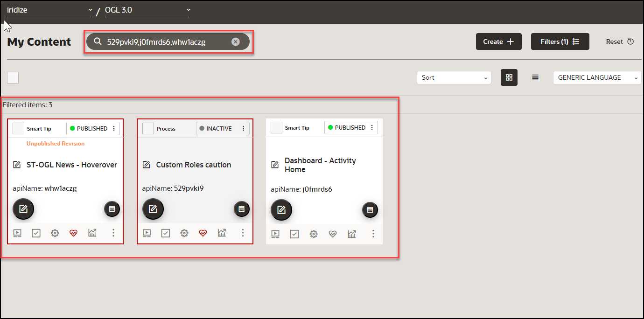The image size is (644, 319).
Task: Rename ST-OGL News - Hoverover via the pencil icon
Action: 17,165
